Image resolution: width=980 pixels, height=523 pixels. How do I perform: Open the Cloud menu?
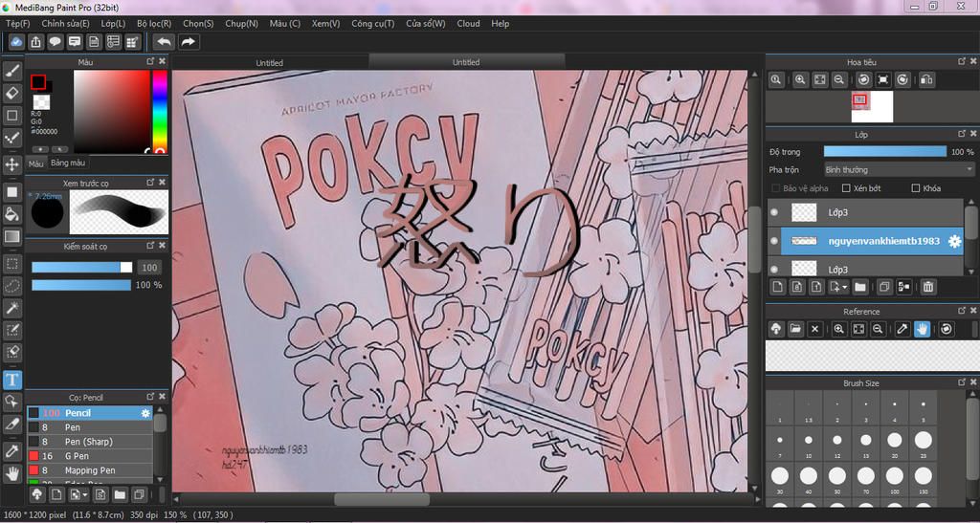click(x=468, y=24)
